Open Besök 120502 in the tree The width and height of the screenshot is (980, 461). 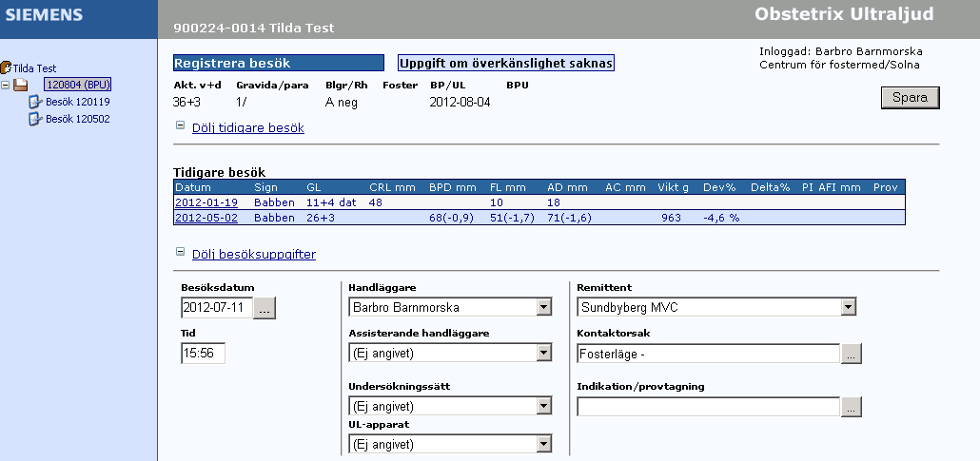77,119
